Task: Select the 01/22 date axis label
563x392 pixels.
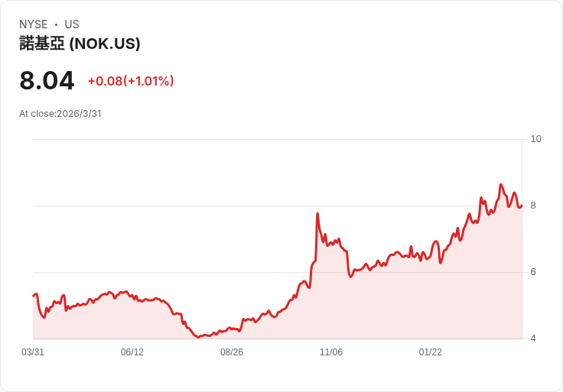Action: pos(431,352)
